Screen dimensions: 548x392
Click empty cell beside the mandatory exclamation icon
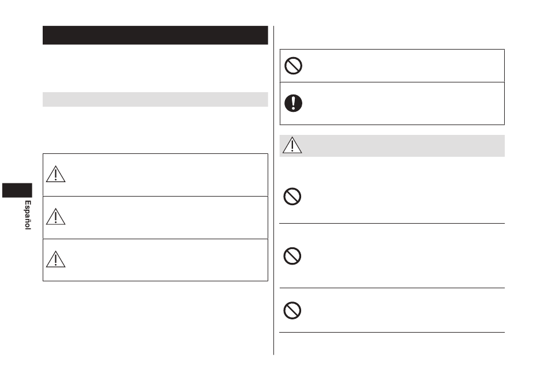click(x=406, y=103)
